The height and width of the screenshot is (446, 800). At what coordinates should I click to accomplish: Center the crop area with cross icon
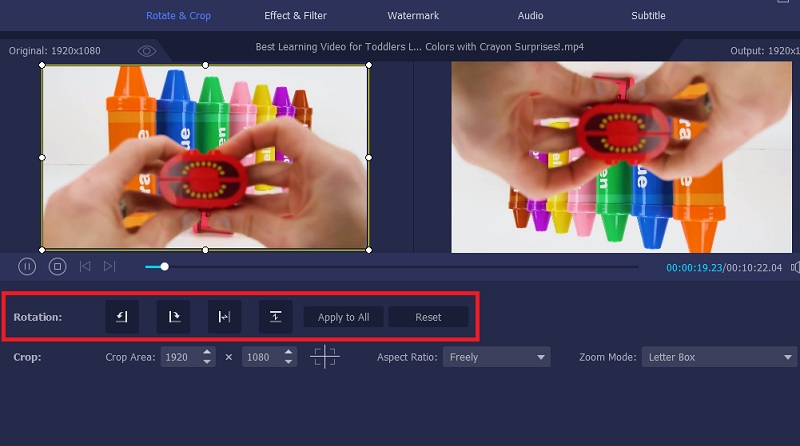coord(325,357)
